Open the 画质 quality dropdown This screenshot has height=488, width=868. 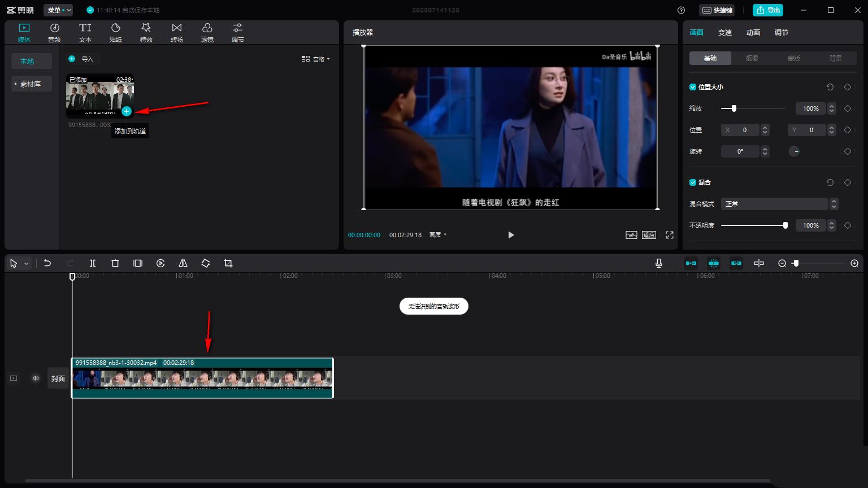438,235
